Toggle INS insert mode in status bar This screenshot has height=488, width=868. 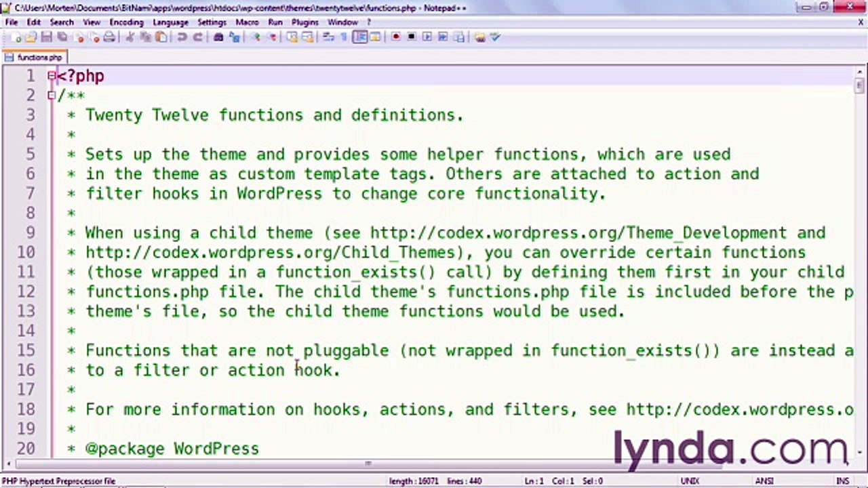coord(843,481)
